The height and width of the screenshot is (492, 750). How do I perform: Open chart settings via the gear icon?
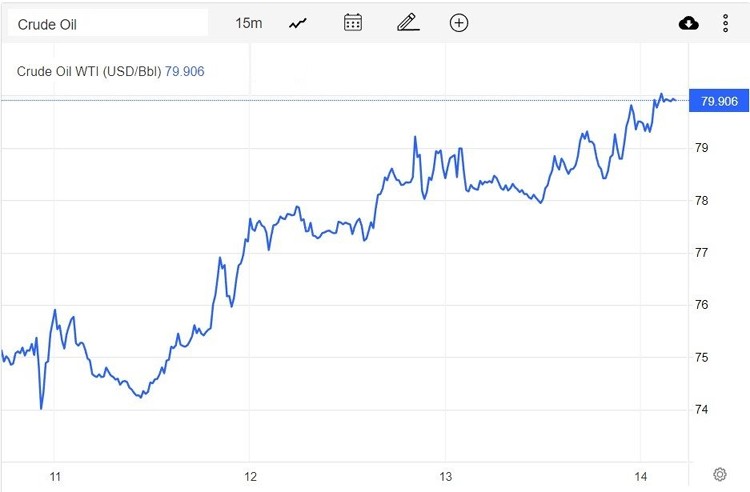[x=719, y=474]
